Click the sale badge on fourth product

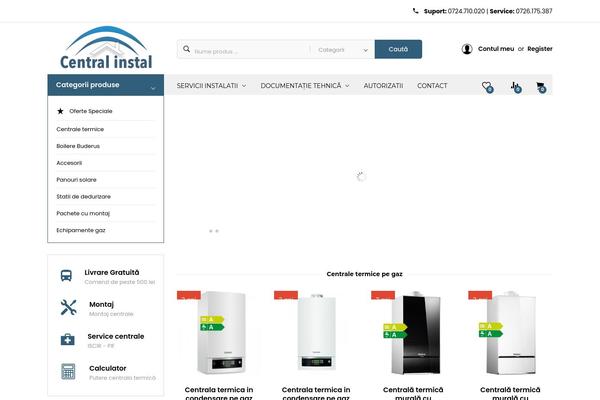[480, 295]
